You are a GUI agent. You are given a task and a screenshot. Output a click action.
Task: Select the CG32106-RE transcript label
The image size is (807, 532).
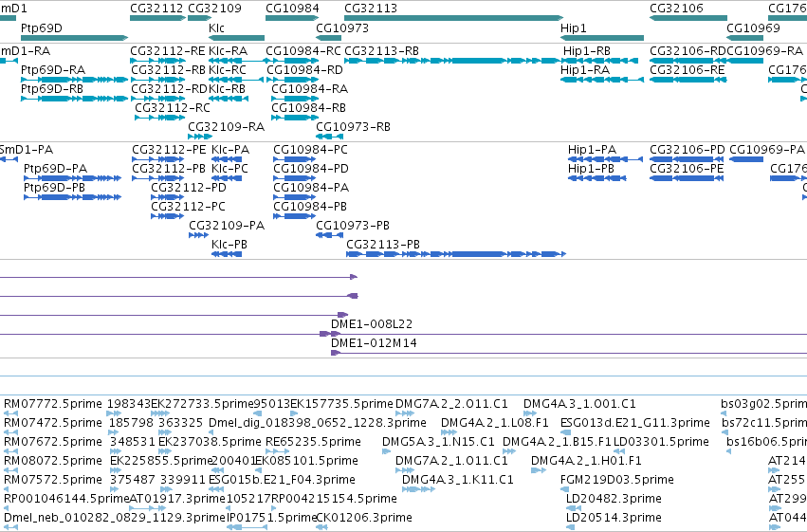tap(688, 69)
